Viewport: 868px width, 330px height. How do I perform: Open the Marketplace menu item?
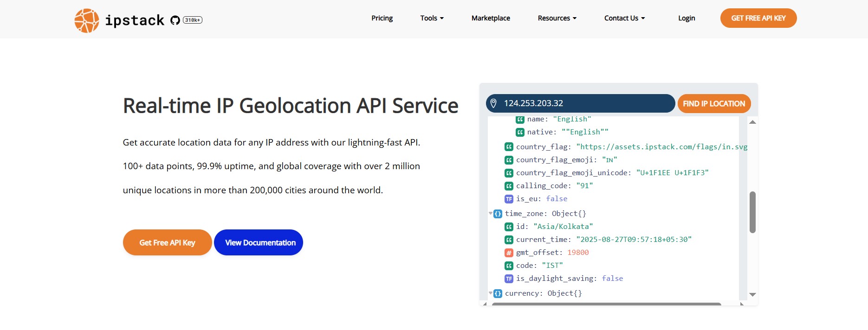click(x=491, y=18)
